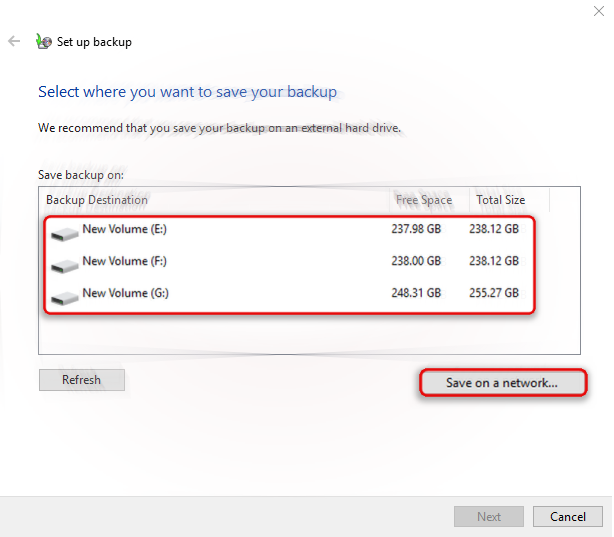Open Save on a network option

point(501,383)
